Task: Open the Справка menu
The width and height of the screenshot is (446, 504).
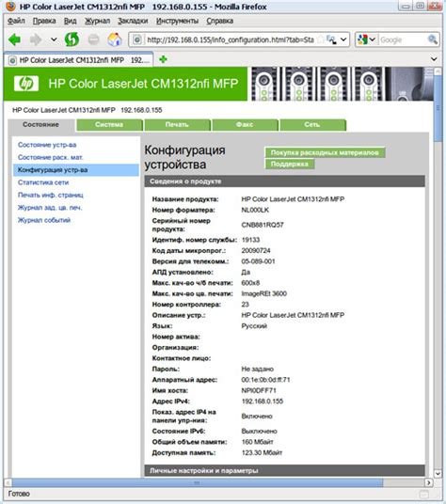Action: (x=220, y=21)
